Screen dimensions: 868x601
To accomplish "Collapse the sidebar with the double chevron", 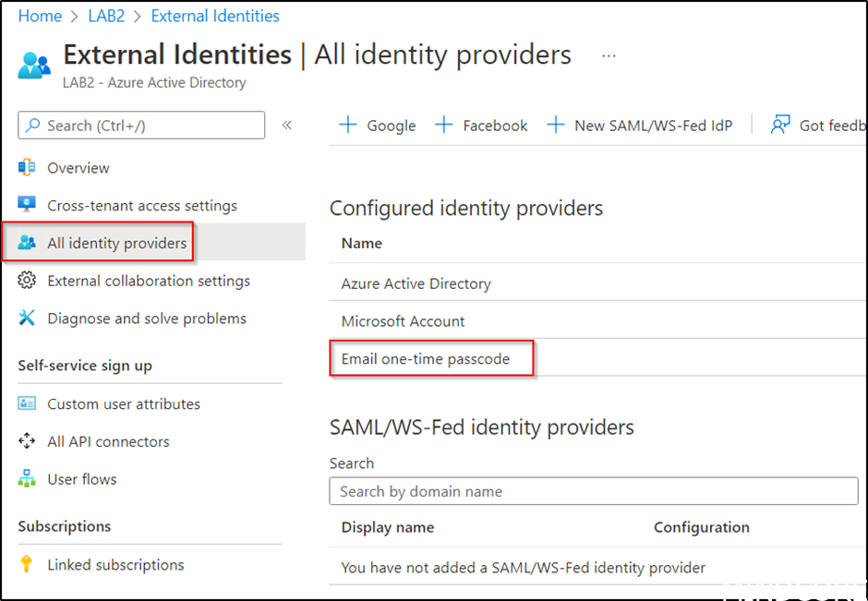I will 287,125.
